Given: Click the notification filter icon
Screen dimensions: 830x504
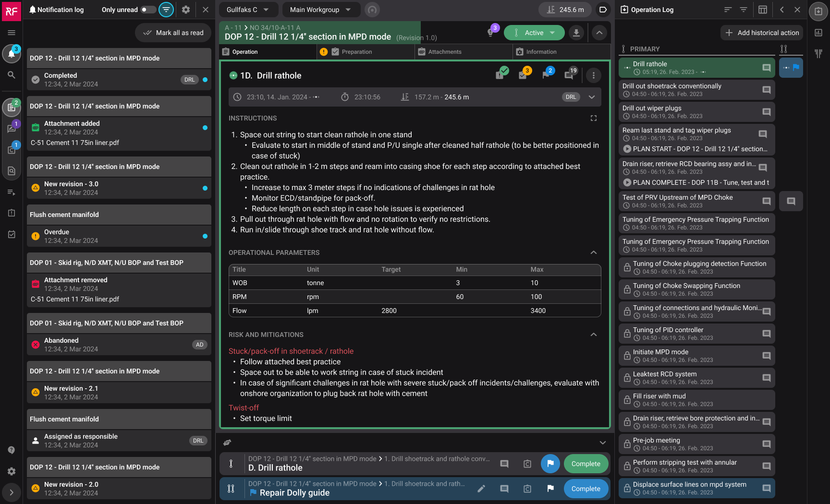Looking at the screenshot, I should point(166,10).
